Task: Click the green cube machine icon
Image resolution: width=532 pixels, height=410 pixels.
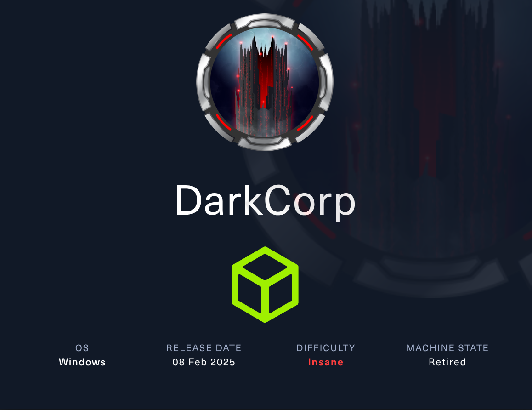Action: [265, 285]
